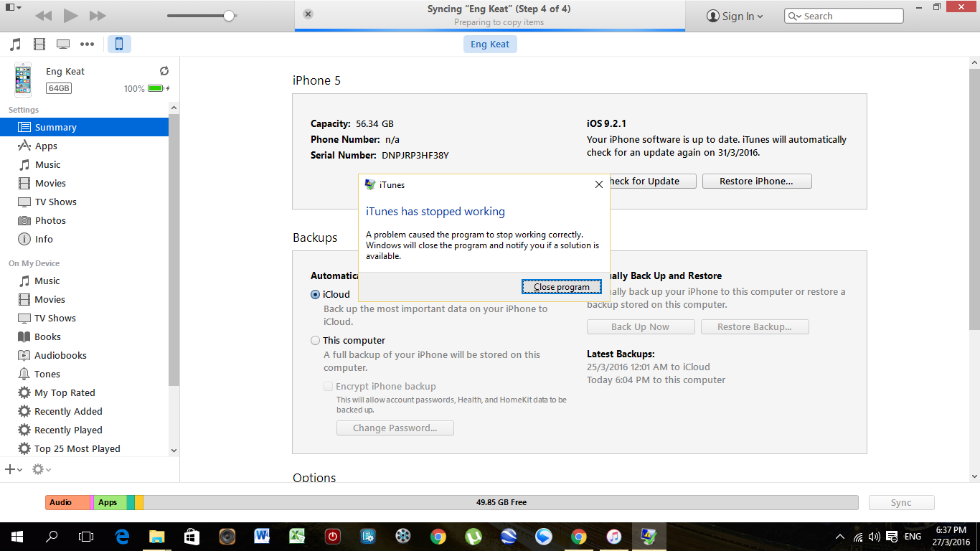Select the iPhone device icon in toolbar
Image resolution: width=980 pixels, height=551 pixels.
tap(119, 44)
